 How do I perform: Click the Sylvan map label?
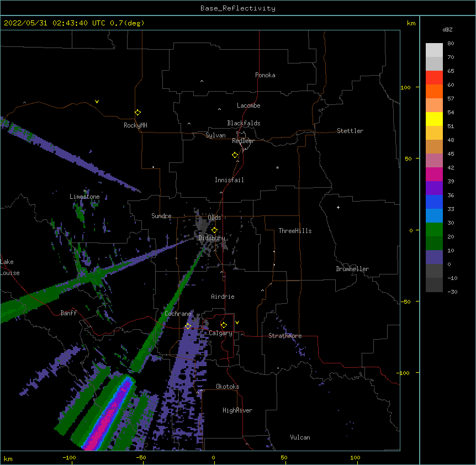(x=215, y=135)
